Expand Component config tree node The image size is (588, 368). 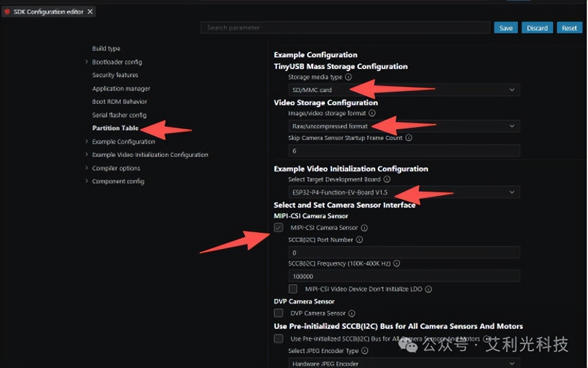coord(87,181)
